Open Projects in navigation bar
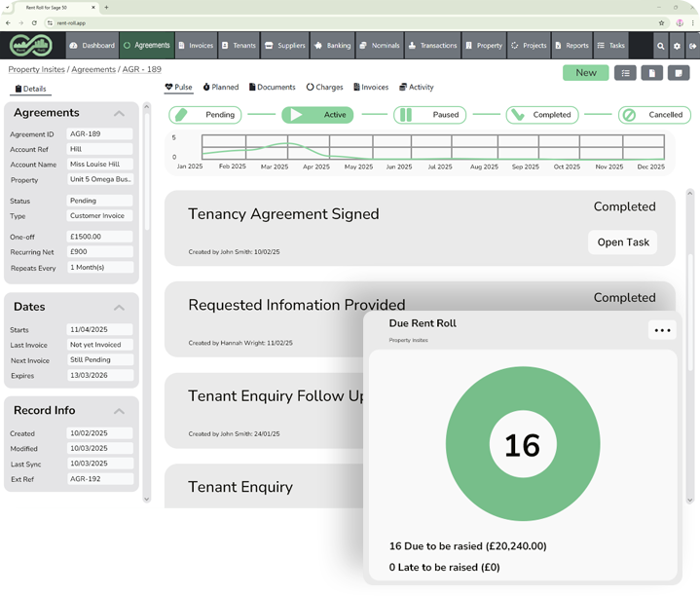This screenshot has height=596, width=700. point(529,46)
